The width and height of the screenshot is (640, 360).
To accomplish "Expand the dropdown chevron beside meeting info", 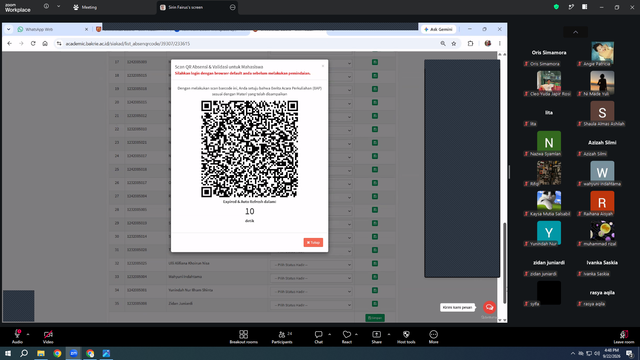I will (58, 7).
